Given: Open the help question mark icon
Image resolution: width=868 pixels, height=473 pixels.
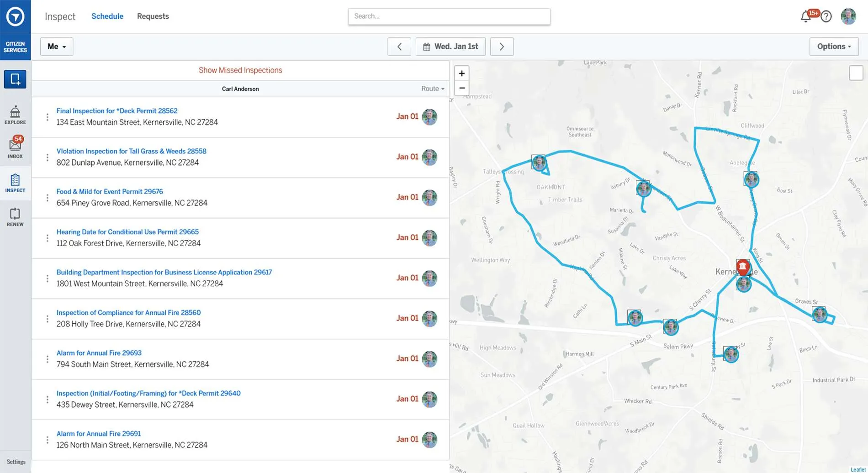Looking at the screenshot, I should (826, 16).
